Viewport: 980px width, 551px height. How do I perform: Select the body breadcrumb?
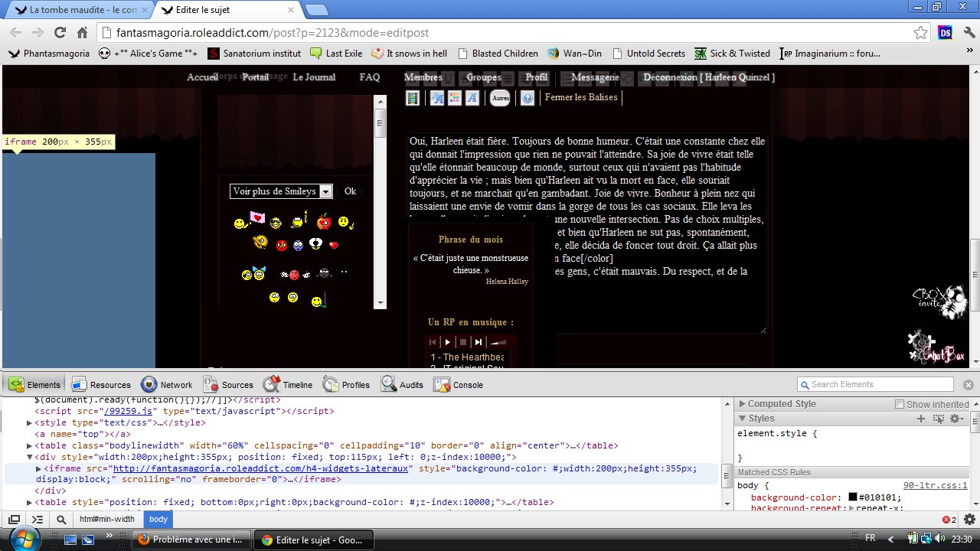(x=158, y=519)
